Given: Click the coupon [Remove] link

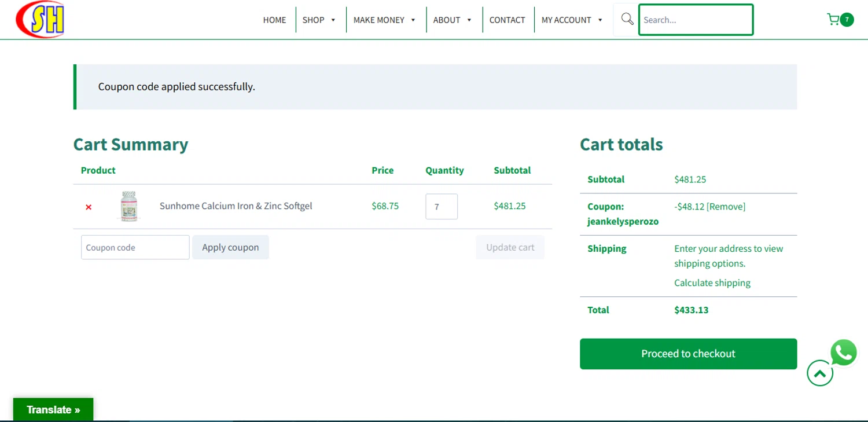Looking at the screenshot, I should coord(726,207).
